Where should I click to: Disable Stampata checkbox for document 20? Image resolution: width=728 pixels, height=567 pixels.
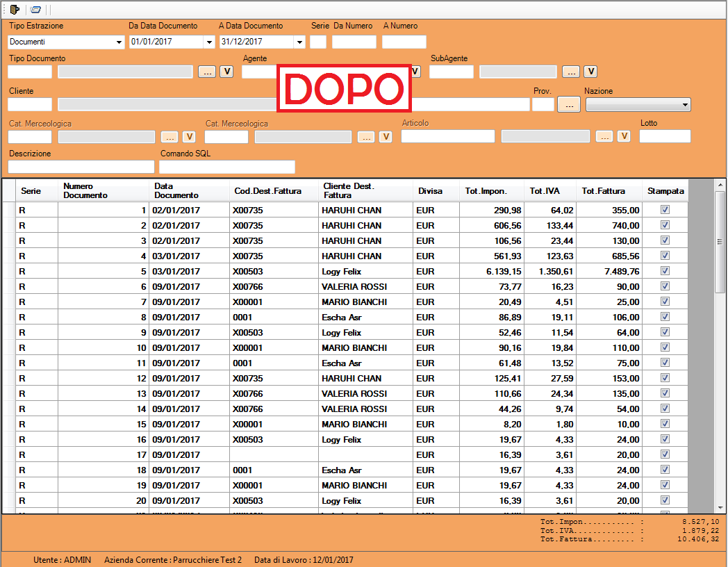coord(665,500)
